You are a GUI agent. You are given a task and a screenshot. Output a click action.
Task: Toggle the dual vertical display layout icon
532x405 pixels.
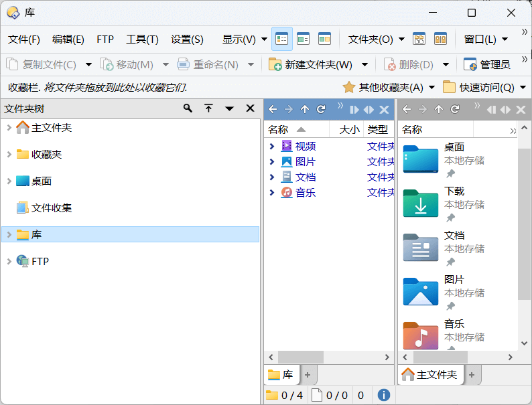point(303,39)
